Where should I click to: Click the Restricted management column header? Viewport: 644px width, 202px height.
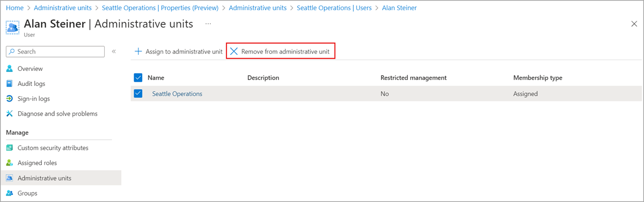coord(413,78)
